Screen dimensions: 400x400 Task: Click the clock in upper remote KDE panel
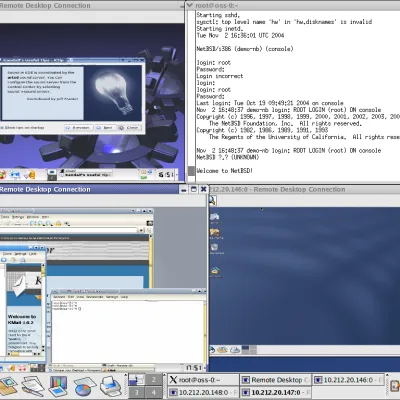pos(165,174)
